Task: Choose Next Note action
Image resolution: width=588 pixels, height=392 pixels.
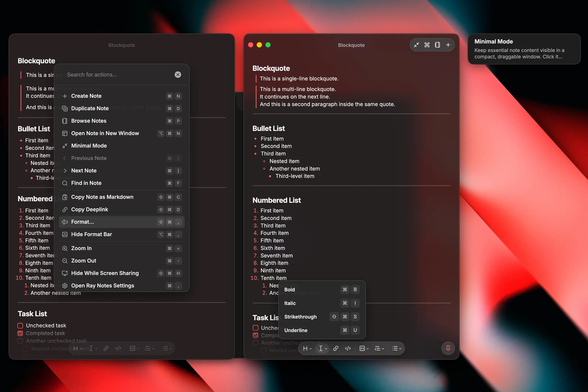Action: 122,171
